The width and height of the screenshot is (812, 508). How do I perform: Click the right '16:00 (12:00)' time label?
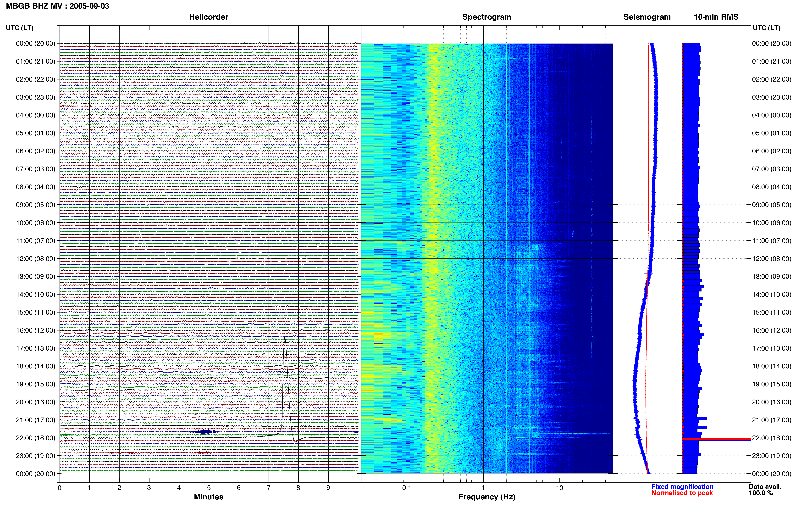pyautogui.click(x=772, y=330)
